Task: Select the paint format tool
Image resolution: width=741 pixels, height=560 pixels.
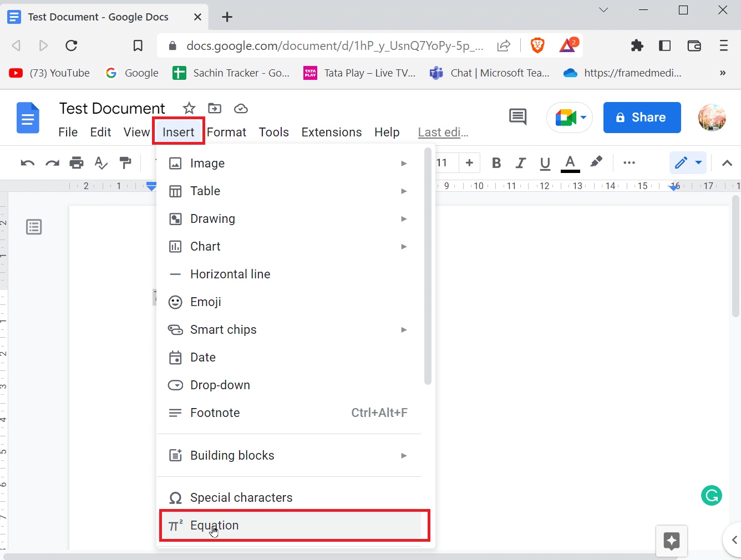Action: (x=125, y=162)
